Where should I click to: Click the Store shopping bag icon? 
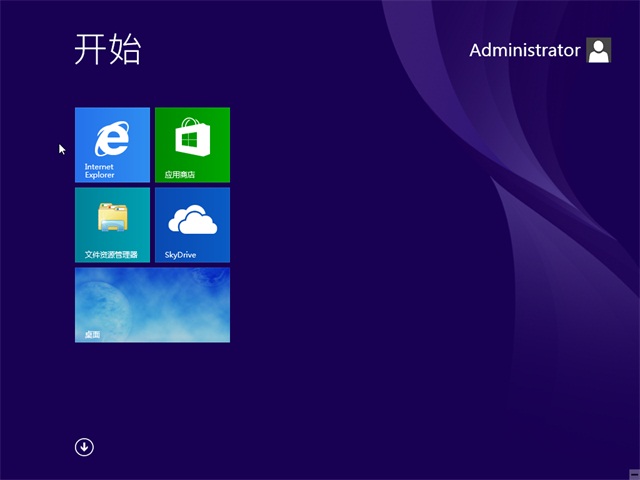192,136
